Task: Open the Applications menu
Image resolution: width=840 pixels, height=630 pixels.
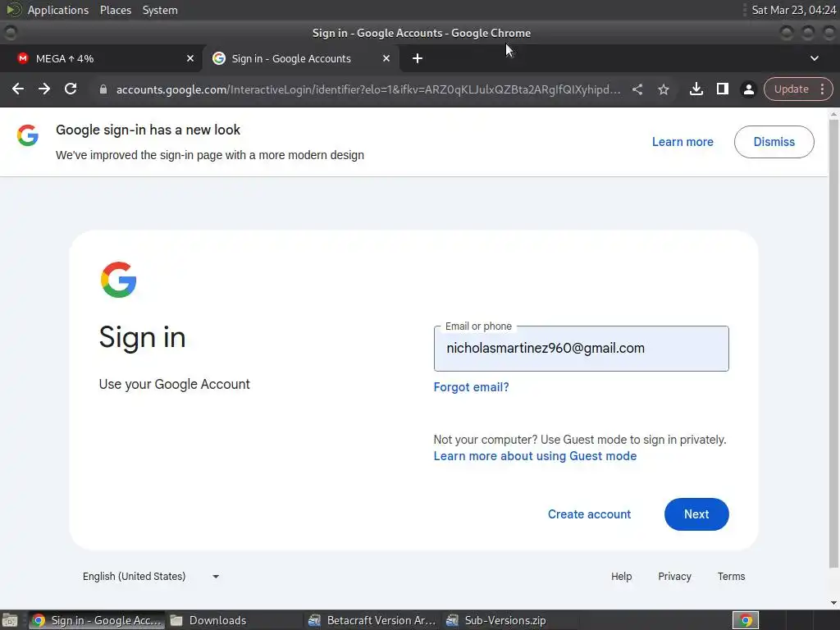Action: pyautogui.click(x=58, y=10)
